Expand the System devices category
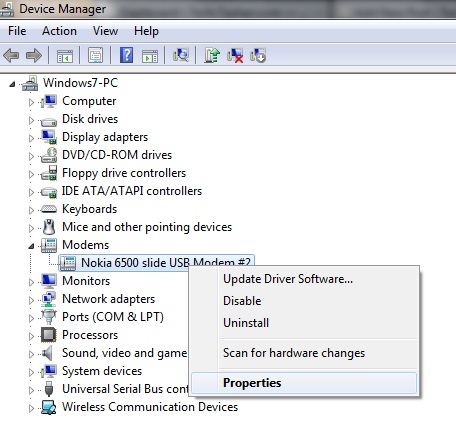456x422 pixels. (x=31, y=372)
